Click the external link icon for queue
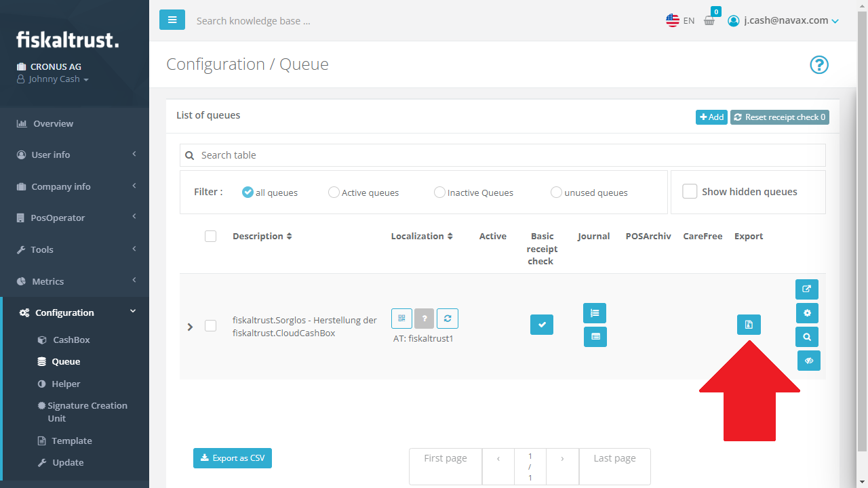The height and width of the screenshot is (488, 868). coord(807,289)
